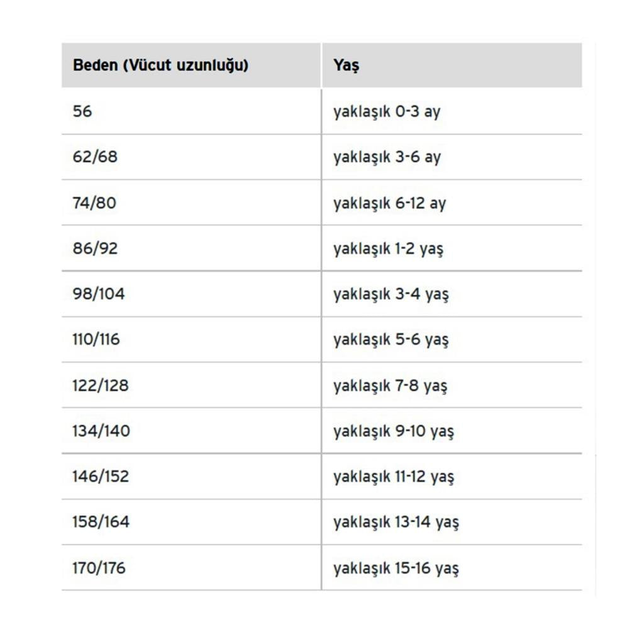Viewport: 644px width, 644px height.
Task: Click the 62/68 size cell
Action: pos(95,157)
